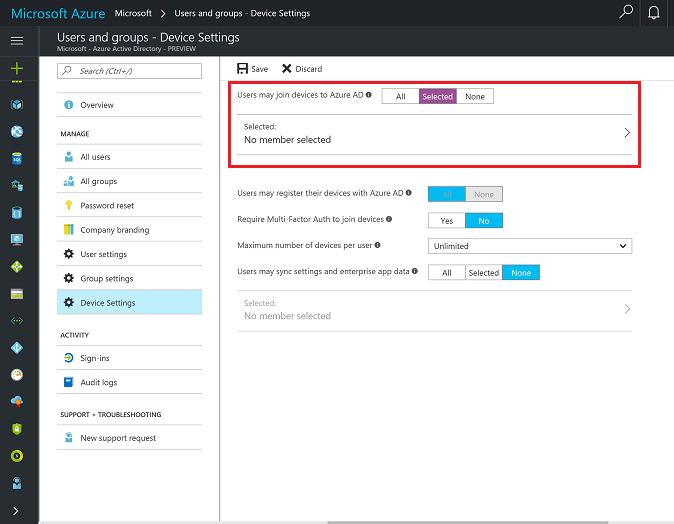
Task: Set join devices to Azure AD to None
Action: (475, 97)
